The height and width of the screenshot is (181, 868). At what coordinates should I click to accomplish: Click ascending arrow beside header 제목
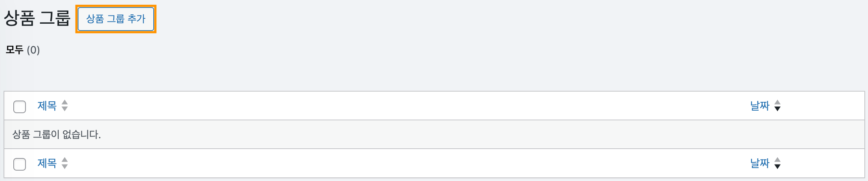pos(65,102)
